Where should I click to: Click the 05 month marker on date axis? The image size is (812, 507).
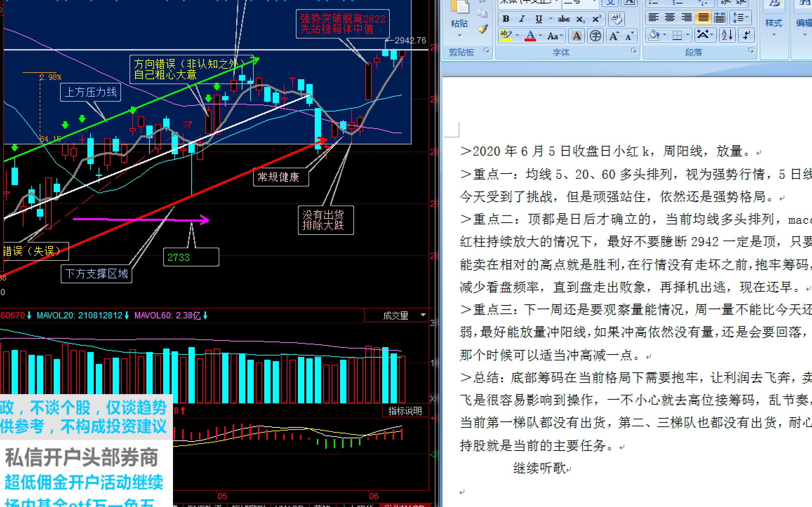tap(222, 496)
